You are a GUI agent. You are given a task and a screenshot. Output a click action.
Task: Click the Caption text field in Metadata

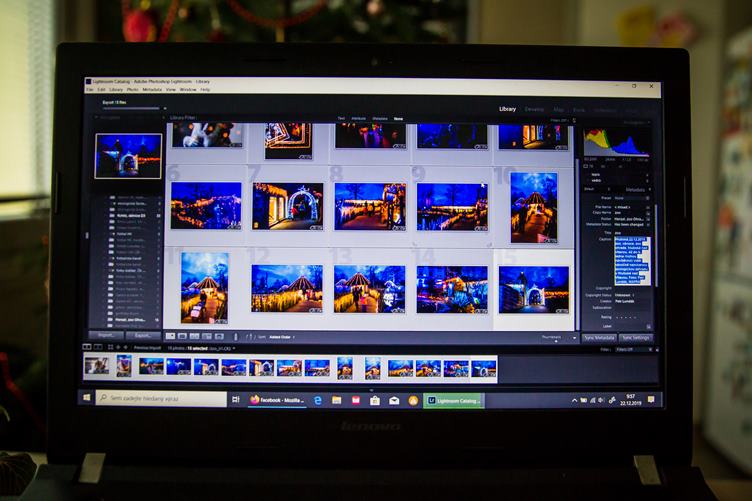pos(632,261)
